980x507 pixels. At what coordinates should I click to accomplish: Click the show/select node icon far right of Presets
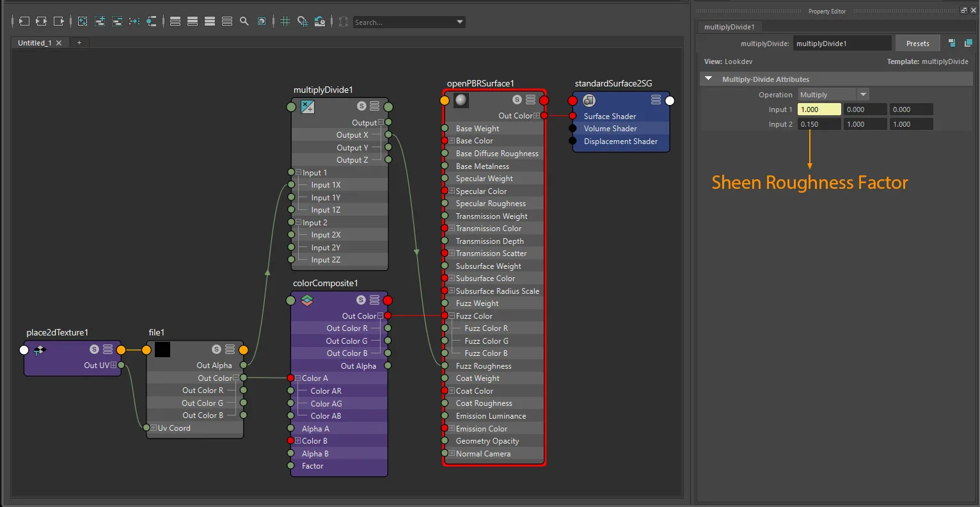click(968, 43)
